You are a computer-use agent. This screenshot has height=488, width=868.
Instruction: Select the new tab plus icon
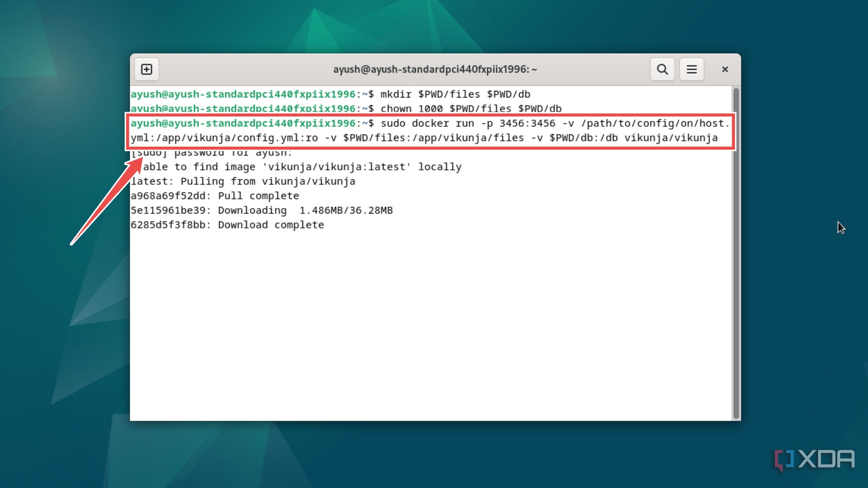pos(146,69)
